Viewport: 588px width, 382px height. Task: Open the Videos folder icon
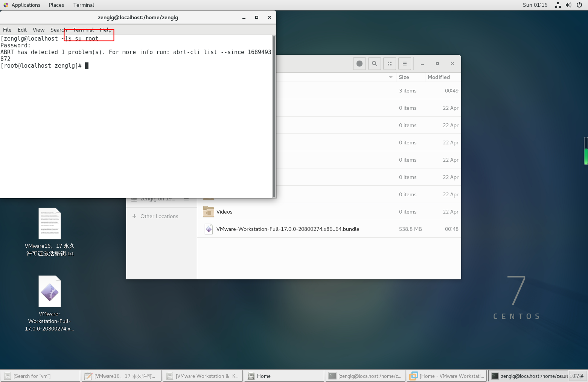click(209, 212)
